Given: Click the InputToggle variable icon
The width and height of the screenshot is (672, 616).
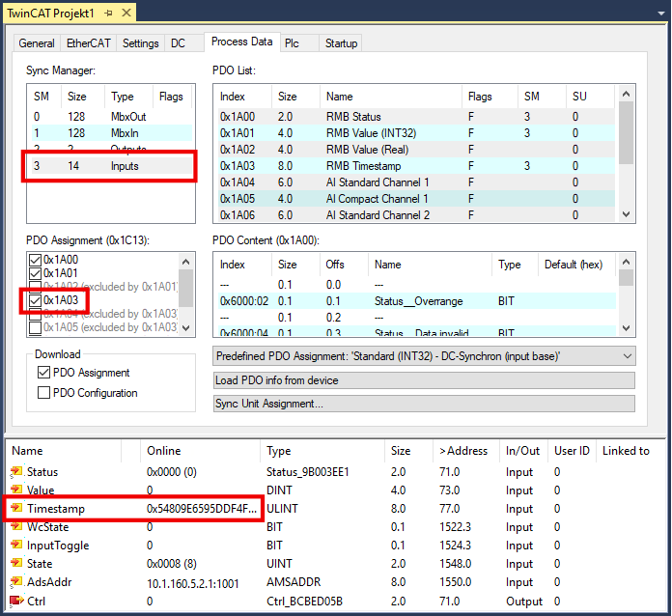Looking at the screenshot, I should [x=16, y=545].
